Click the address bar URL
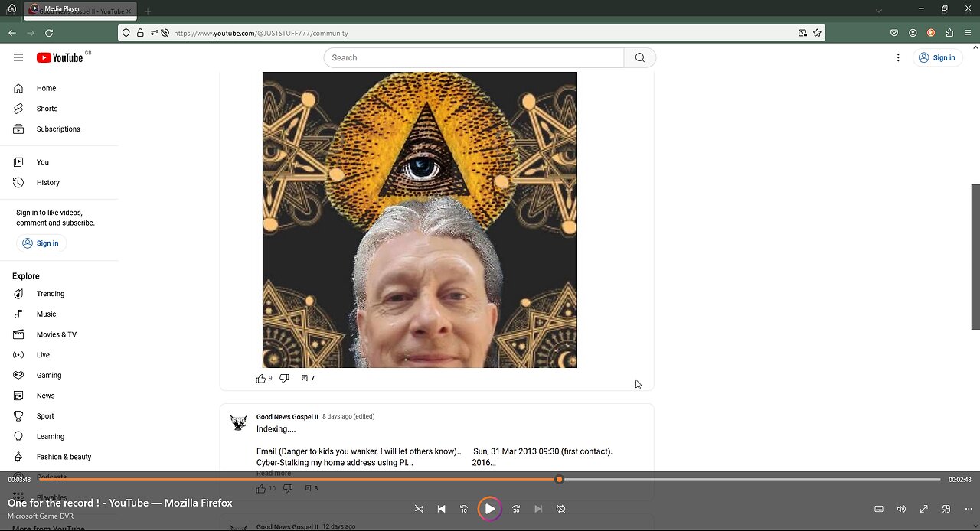Viewport: 980px width, 531px height. coord(260,34)
